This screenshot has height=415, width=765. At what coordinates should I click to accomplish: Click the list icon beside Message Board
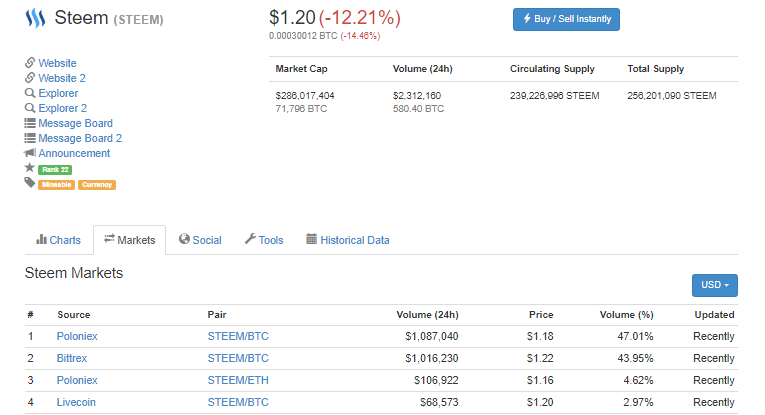tap(30, 123)
